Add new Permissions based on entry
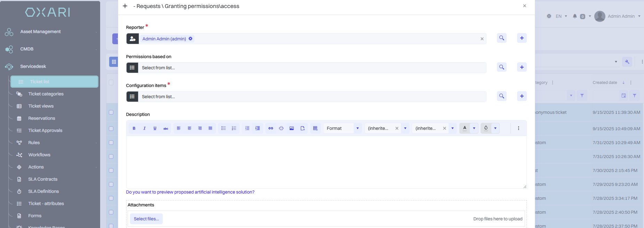This screenshot has width=644, height=228. point(522,67)
